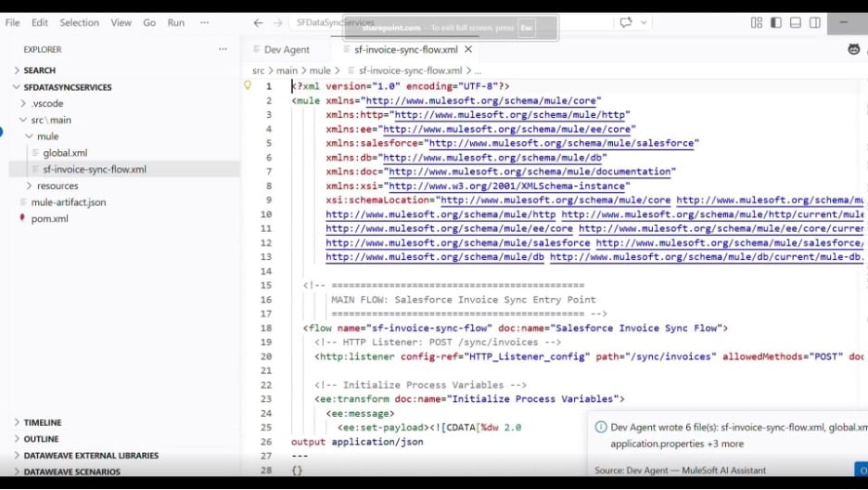Open mule-artifact.json file
868x490 pixels.
(68, 202)
